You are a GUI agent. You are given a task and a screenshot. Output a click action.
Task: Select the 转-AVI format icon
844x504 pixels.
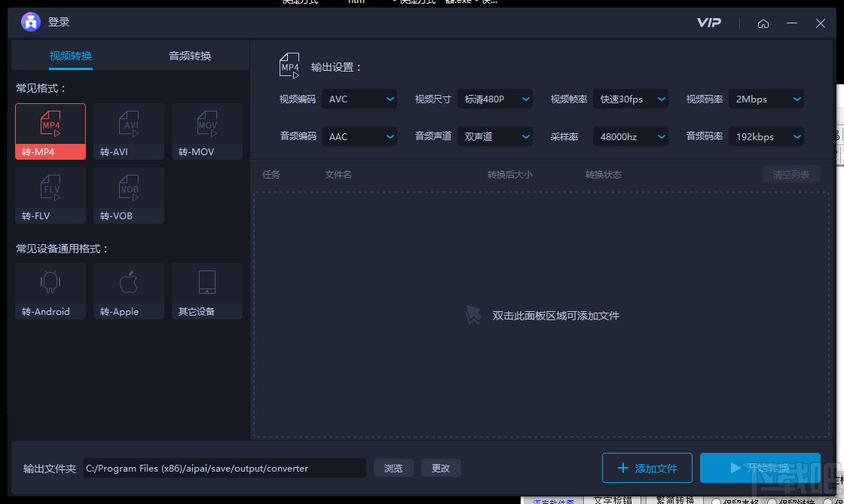tap(128, 131)
